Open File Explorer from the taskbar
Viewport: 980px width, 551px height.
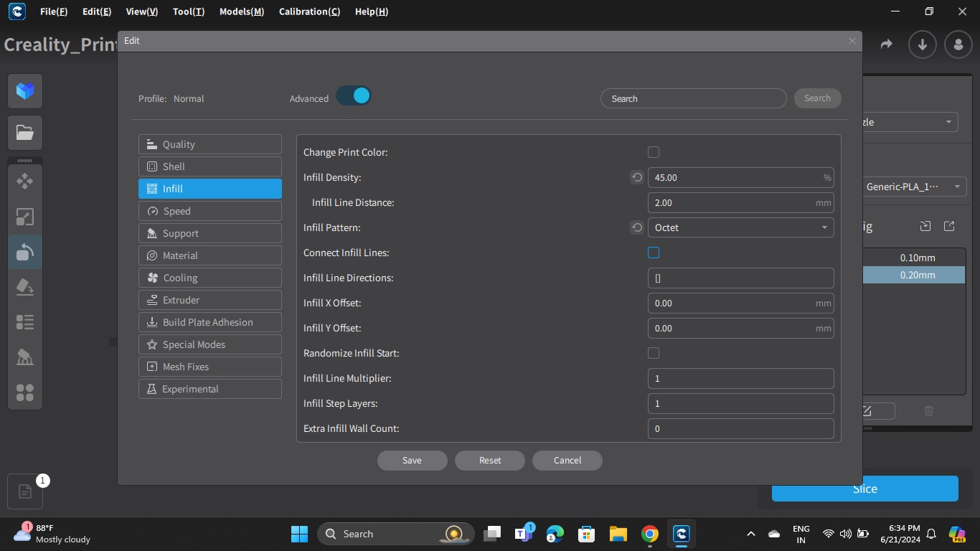pos(618,534)
